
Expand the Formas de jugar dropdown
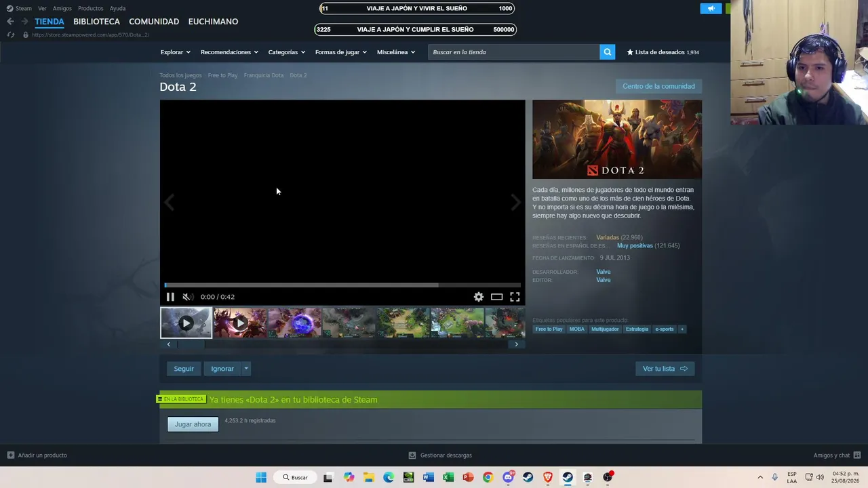click(x=340, y=52)
